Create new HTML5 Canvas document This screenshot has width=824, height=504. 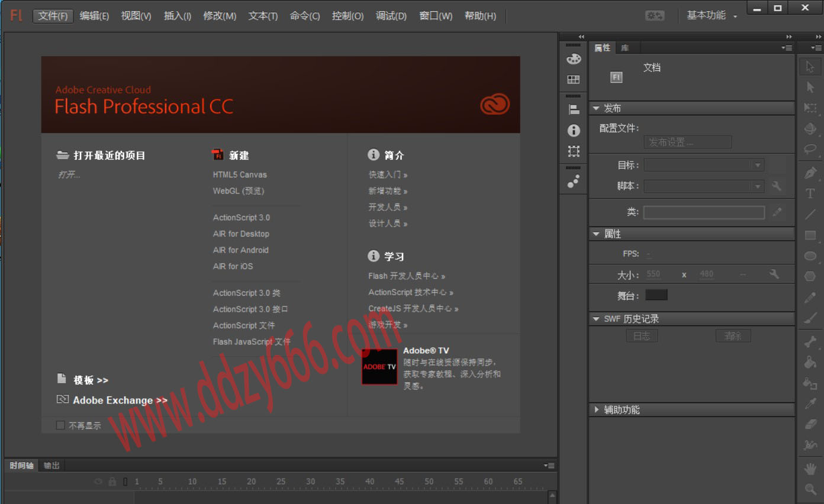tap(240, 175)
